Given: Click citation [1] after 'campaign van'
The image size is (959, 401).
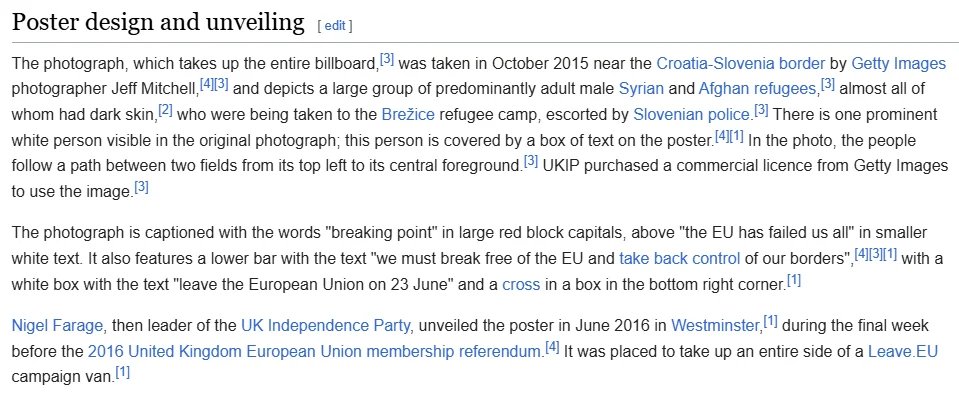Looking at the screenshot, I should click(123, 372).
